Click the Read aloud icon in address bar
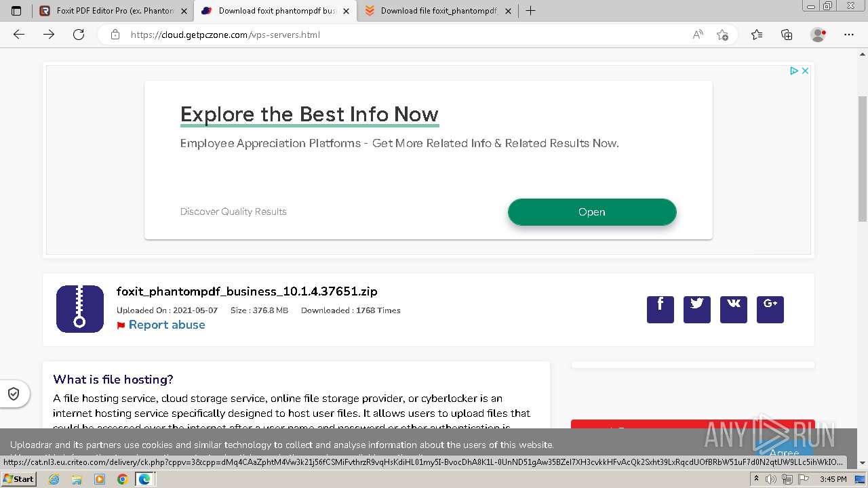The width and height of the screenshot is (868, 488). pyautogui.click(x=698, y=35)
